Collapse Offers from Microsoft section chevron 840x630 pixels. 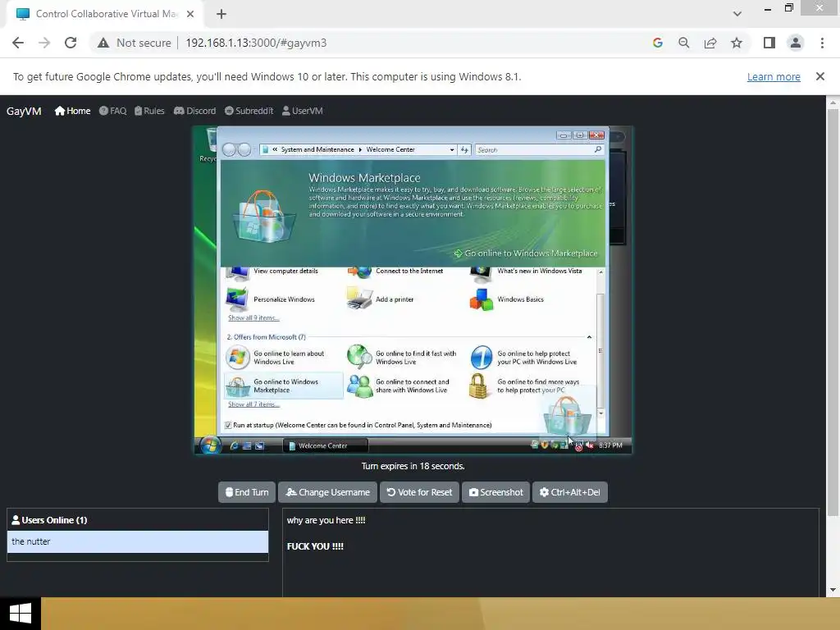tap(589, 337)
